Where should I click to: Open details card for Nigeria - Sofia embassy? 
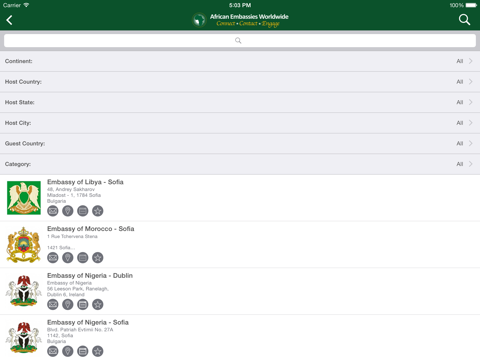coord(83,351)
